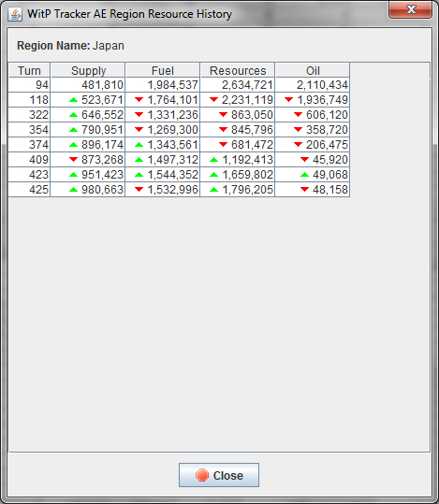Click the Turn column header
Image resolution: width=439 pixels, height=504 pixels.
tap(29, 70)
